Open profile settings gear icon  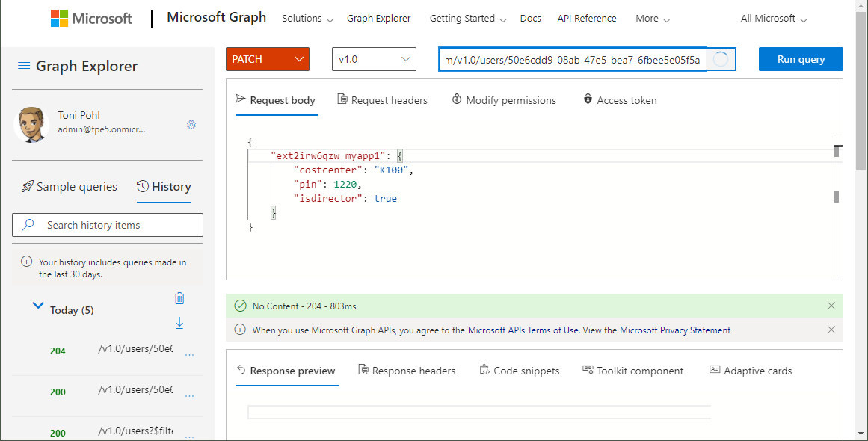point(191,125)
